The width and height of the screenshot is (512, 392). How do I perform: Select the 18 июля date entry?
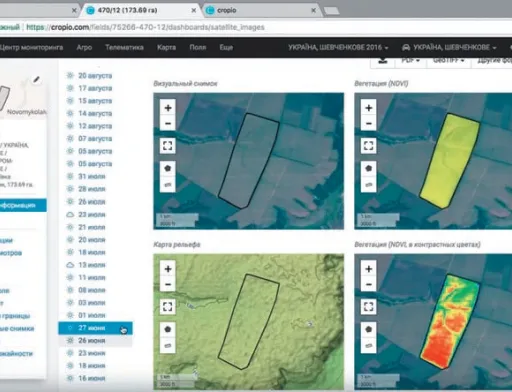[92, 252]
